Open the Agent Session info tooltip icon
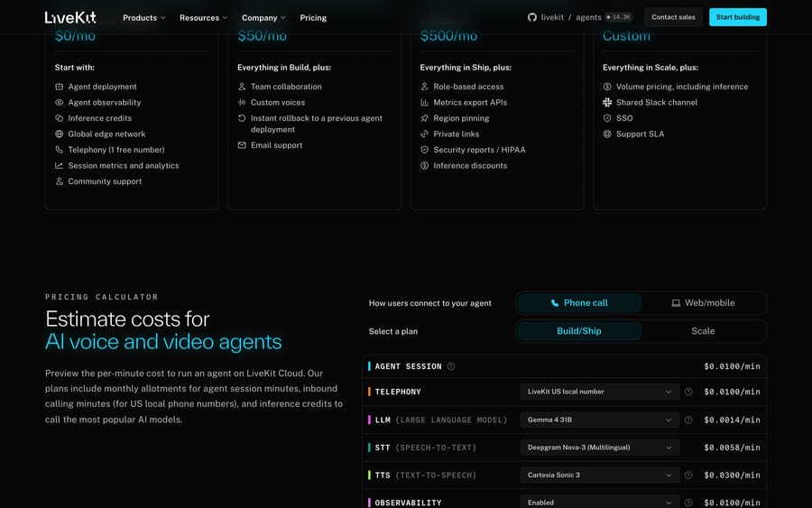Image resolution: width=812 pixels, height=508 pixels. [x=451, y=366]
